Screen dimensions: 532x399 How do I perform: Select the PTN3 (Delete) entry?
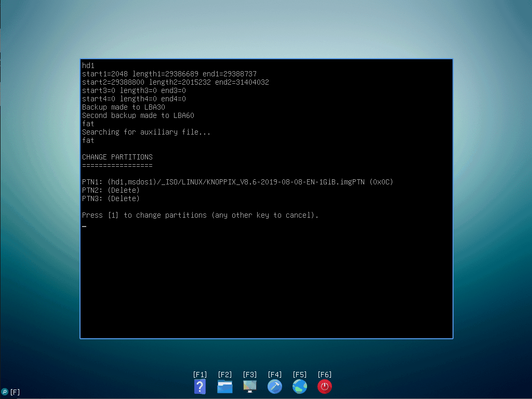pyautogui.click(x=111, y=198)
